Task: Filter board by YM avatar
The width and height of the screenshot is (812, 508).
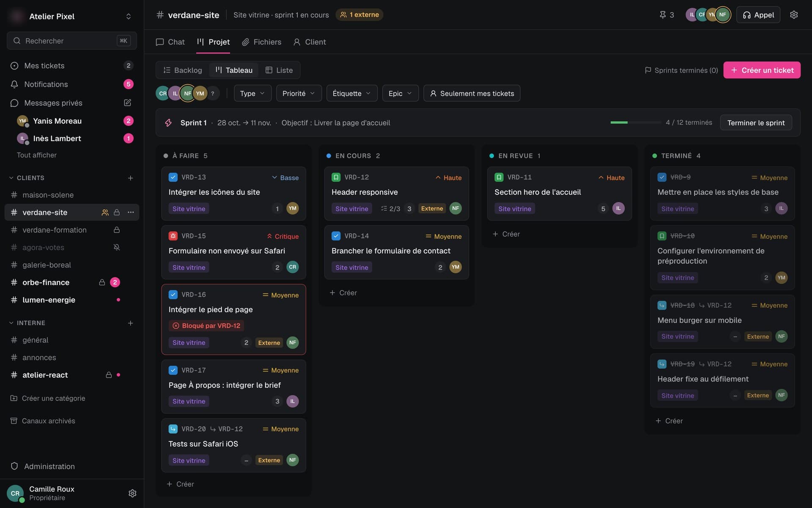Action: (200, 94)
